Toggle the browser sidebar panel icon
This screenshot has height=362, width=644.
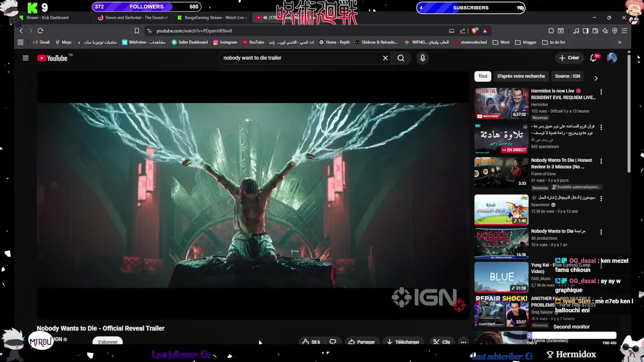tap(586, 31)
